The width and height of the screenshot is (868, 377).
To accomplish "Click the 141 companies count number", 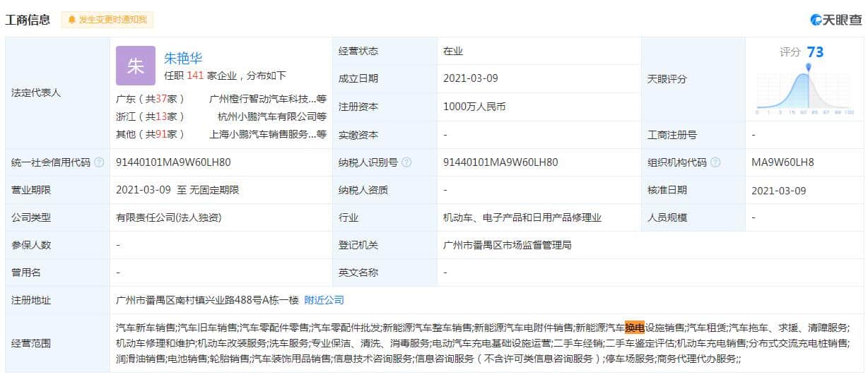I will 195,76.
